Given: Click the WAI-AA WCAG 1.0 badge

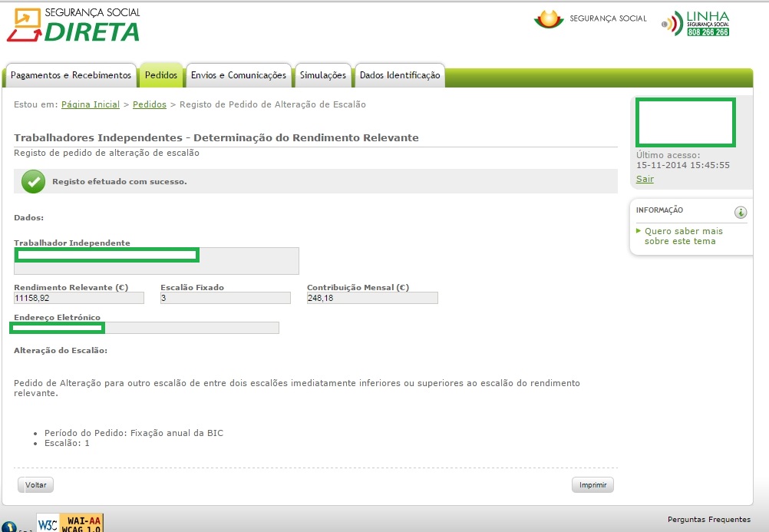Looking at the screenshot, I should pyautogui.click(x=81, y=523).
